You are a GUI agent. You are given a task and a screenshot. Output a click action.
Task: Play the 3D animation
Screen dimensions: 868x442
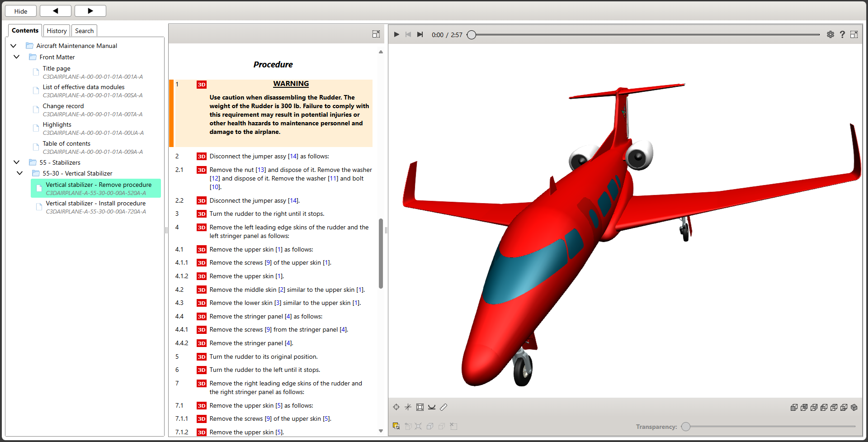click(x=396, y=34)
